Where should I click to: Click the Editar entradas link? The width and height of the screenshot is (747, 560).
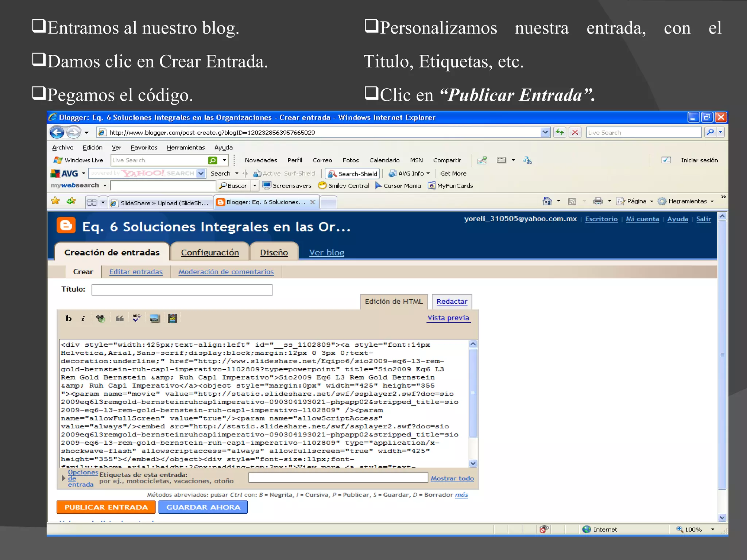[136, 272]
